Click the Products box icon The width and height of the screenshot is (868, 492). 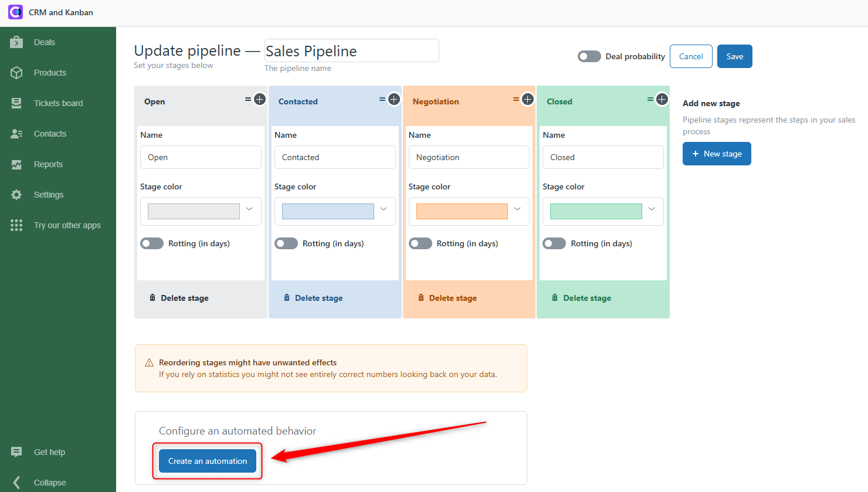tap(16, 73)
